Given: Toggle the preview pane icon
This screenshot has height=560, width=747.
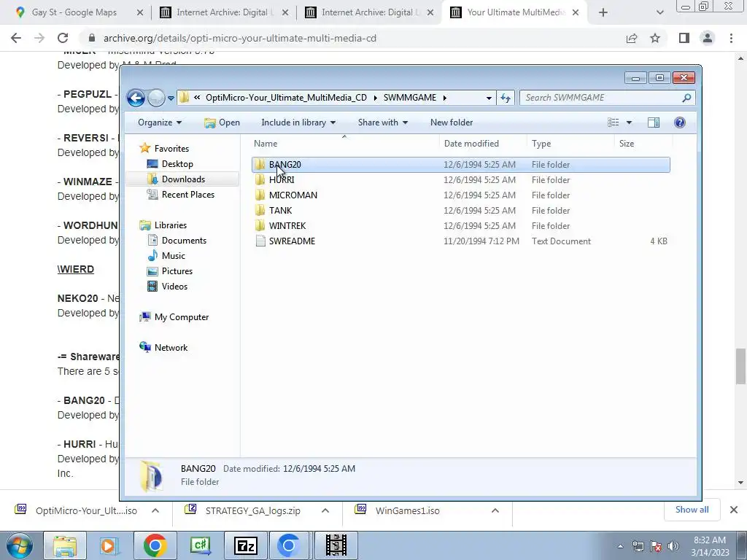Looking at the screenshot, I should (654, 122).
